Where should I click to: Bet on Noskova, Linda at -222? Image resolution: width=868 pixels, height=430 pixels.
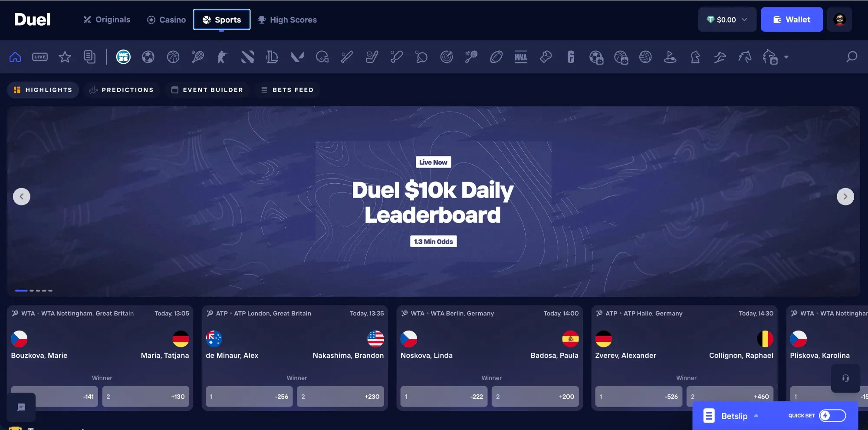pyautogui.click(x=444, y=397)
